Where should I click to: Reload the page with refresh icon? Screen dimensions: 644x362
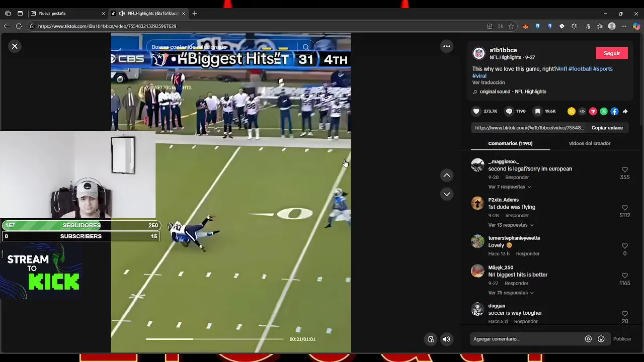point(19,26)
